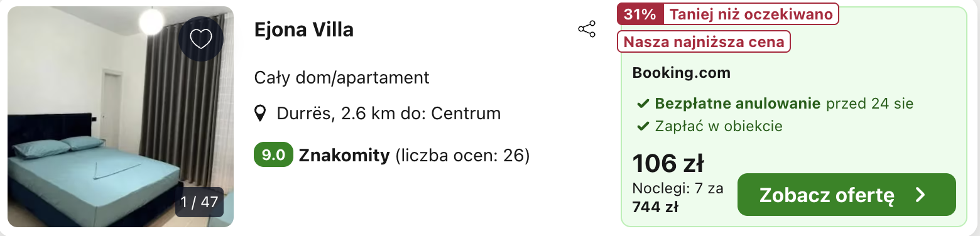Open the Ejona Villa bedroom photo
Viewport: 980px width, 236px height.
click(121, 117)
